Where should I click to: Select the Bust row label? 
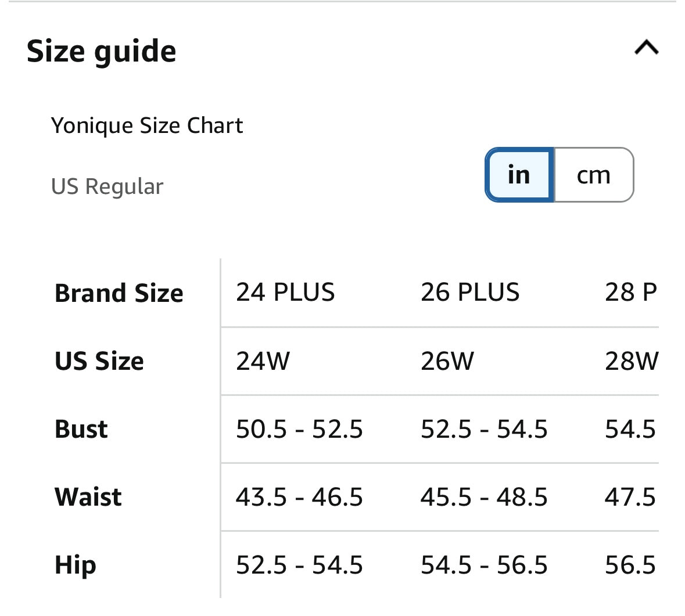[81, 429]
